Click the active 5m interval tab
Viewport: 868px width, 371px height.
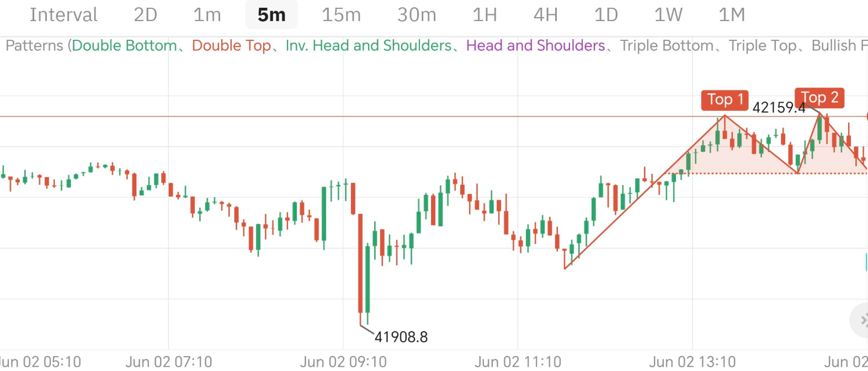click(271, 15)
